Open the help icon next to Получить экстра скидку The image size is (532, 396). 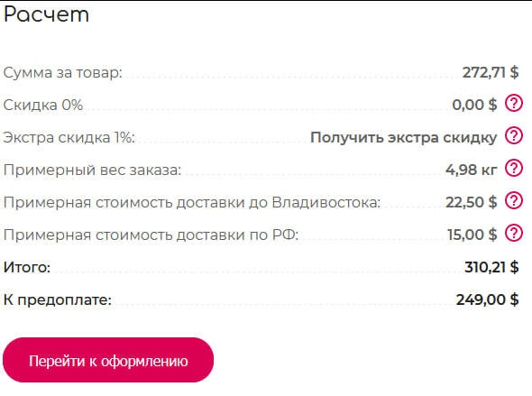(x=514, y=135)
